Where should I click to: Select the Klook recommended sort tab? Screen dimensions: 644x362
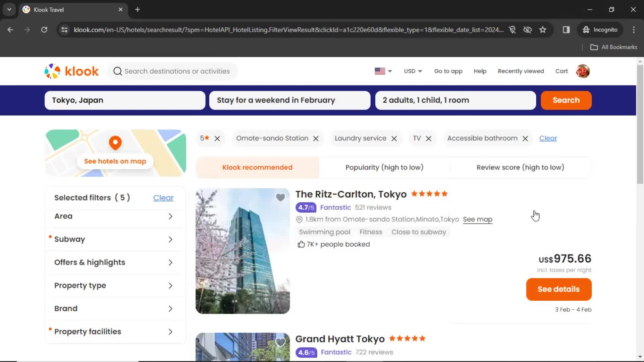[257, 167]
